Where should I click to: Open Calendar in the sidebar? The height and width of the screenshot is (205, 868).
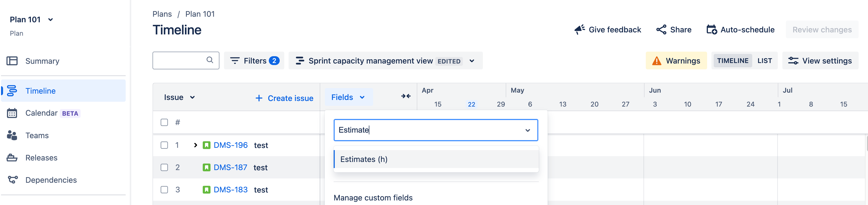(42, 113)
